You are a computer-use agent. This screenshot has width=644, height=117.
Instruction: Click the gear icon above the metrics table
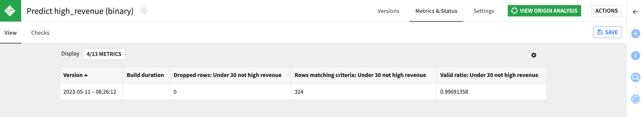534,55
